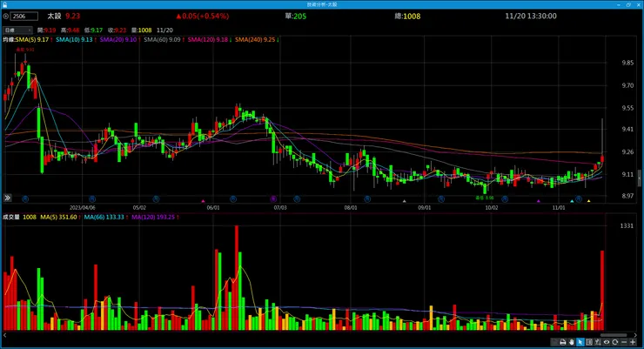Open the drawing tools icon in toolbar
This screenshot has width=644, height=349.
pos(598,342)
